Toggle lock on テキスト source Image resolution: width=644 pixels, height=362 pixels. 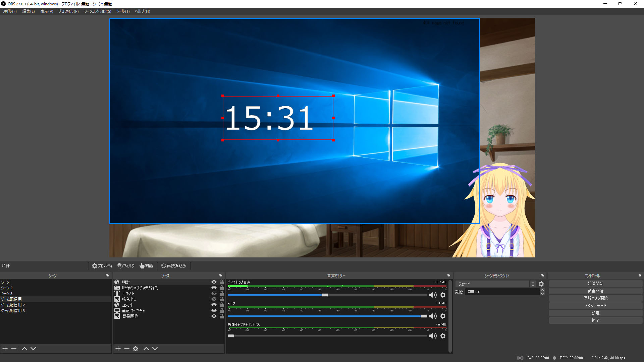click(x=222, y=294)
